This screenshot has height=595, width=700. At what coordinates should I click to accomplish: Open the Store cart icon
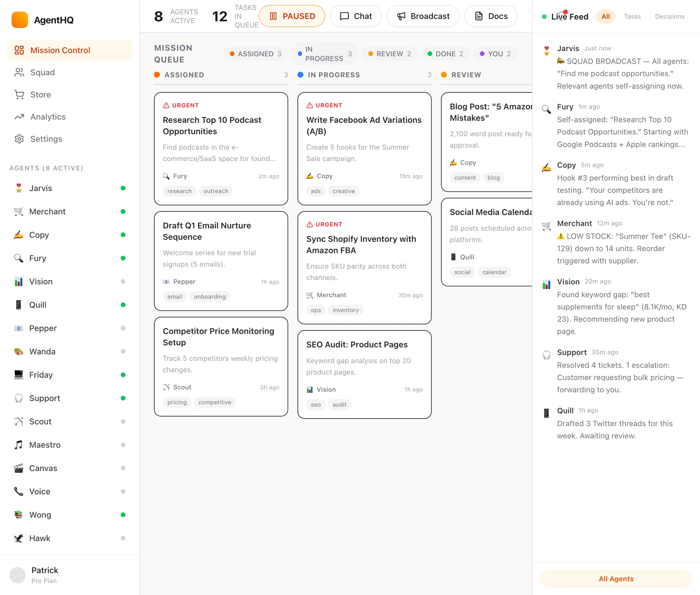pyautogui.click(x=19, y=94)
